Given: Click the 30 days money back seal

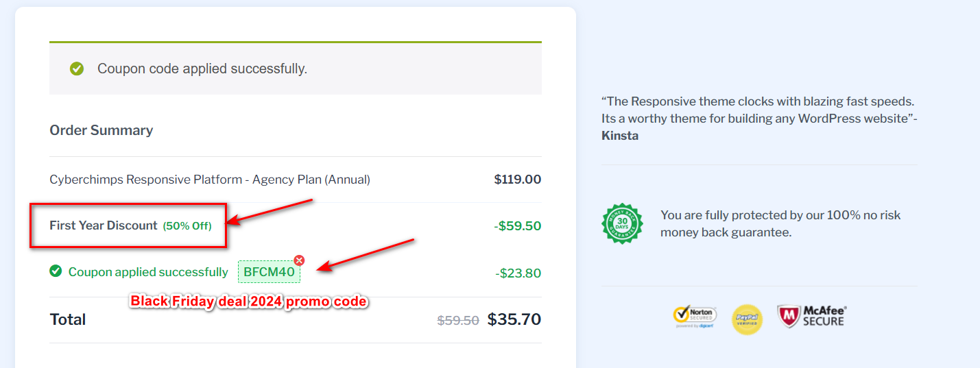Looking at the screenshot, I should click(622, 223).
